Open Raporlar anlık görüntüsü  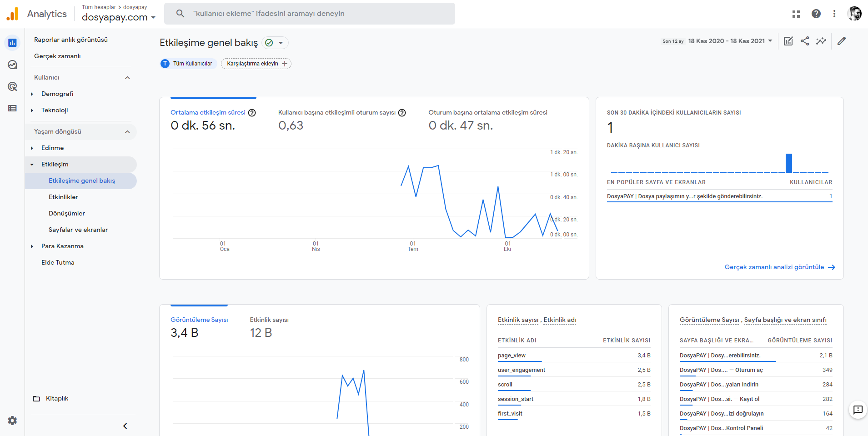point(71,40)
